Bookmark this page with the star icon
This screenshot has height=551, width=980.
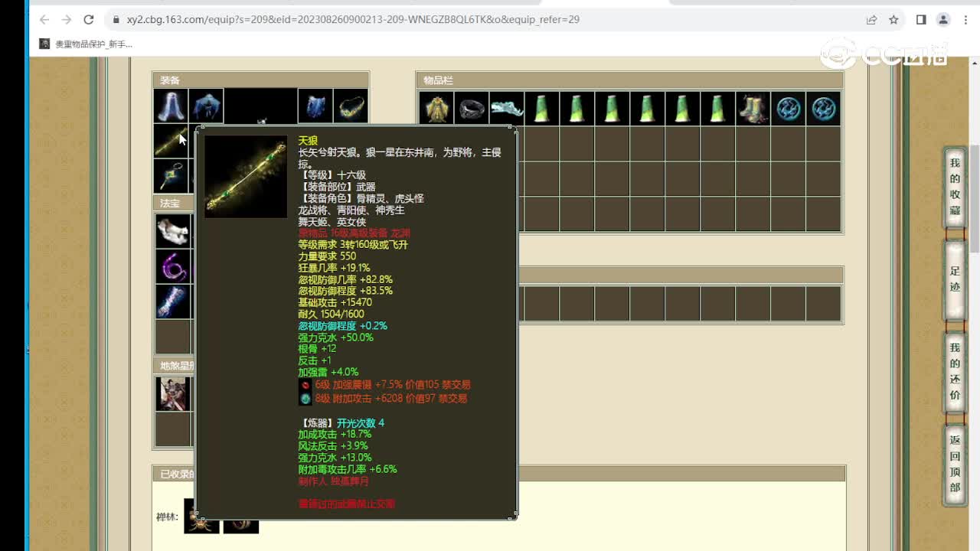[x=893, y=19]
